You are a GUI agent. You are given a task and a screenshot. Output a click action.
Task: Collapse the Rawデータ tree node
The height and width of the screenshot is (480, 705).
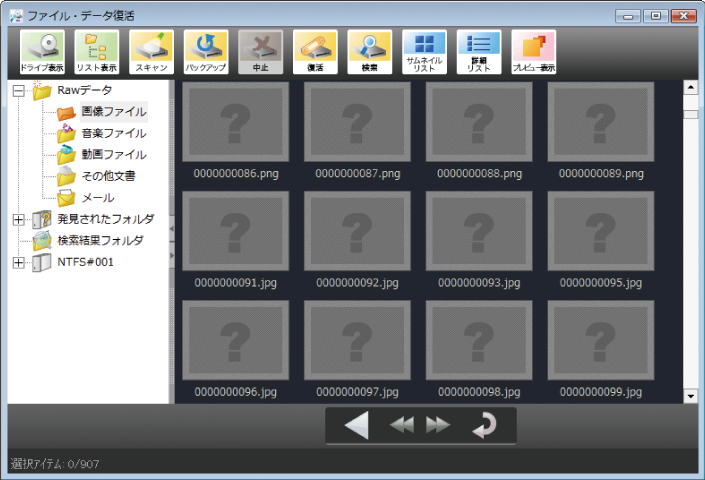tap(18, 91)
